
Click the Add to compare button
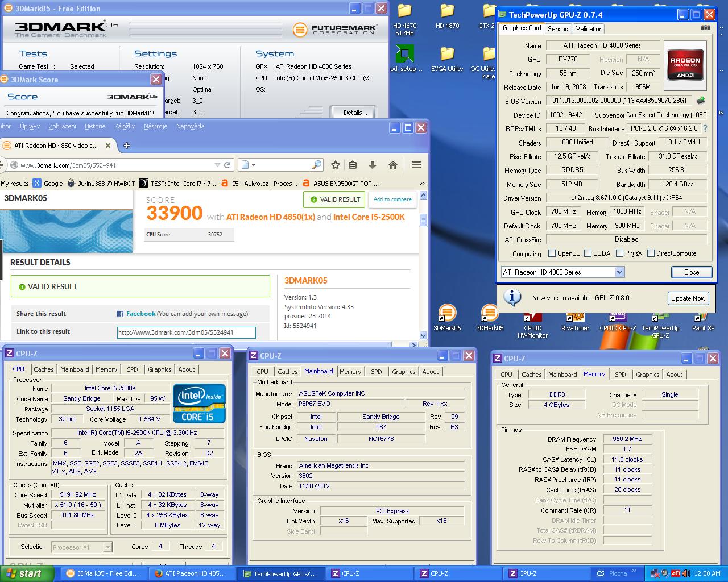392,199
